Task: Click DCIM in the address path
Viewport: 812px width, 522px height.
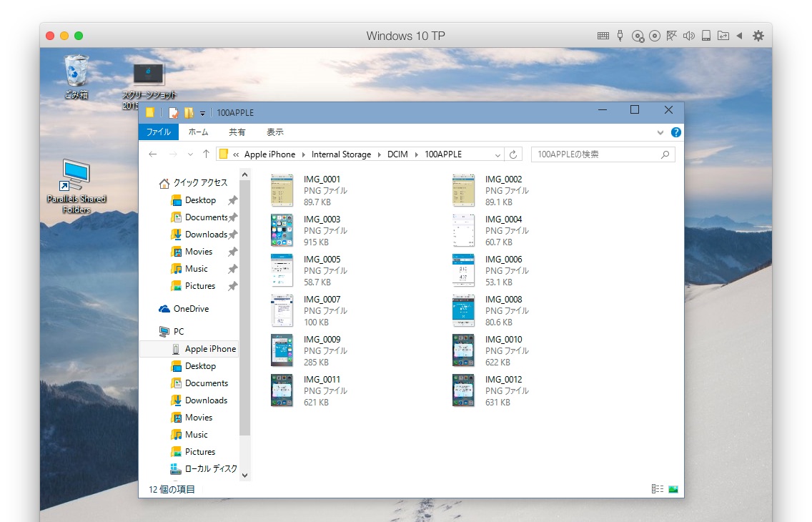Action: 397,154
